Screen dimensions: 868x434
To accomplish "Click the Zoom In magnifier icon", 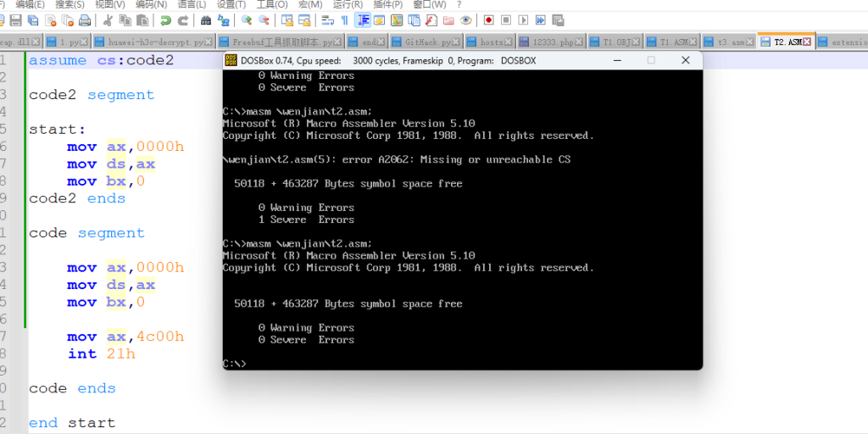I will tap(247, 19).
